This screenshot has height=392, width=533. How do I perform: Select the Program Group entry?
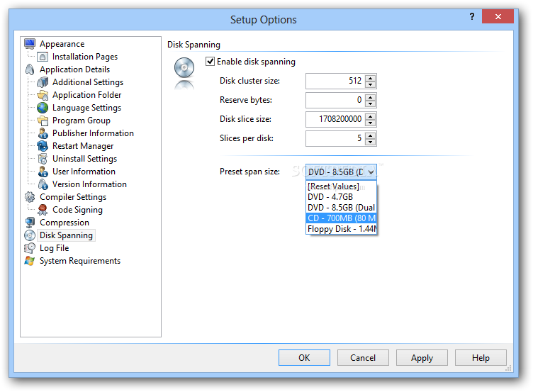click(x=82, y=121)
